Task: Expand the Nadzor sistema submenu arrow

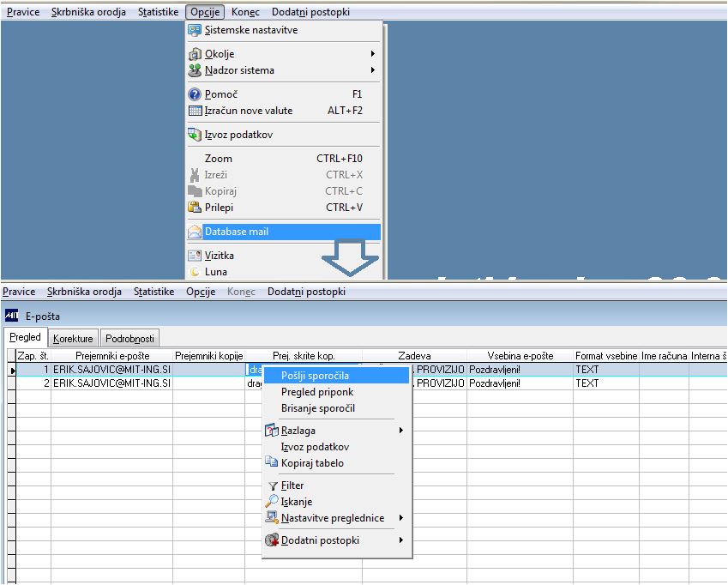Action: pos(372,70)
